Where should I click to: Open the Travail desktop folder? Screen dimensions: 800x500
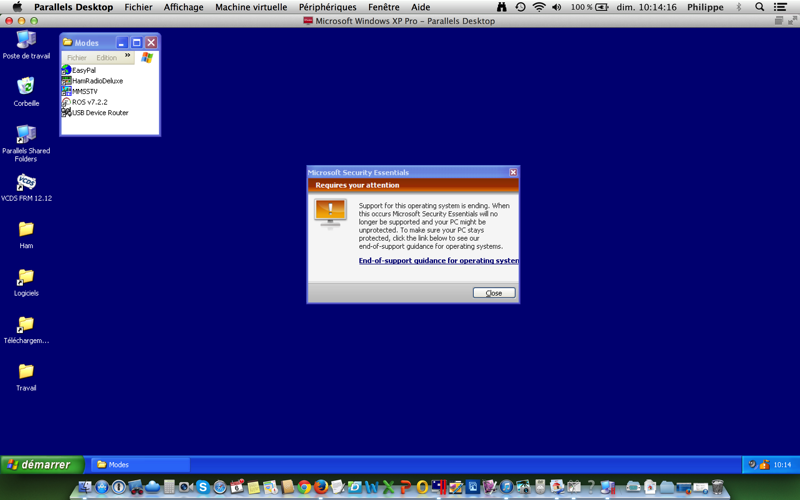[26, 377]
